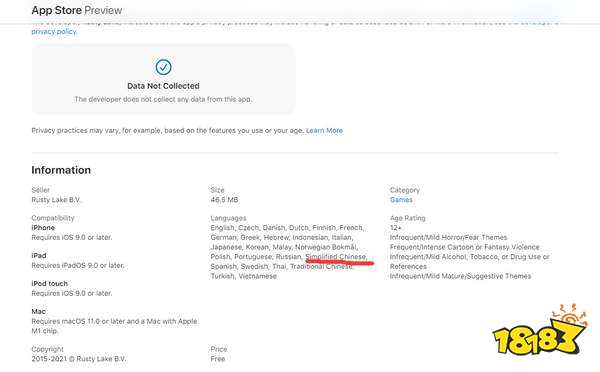
Task: Open the privacy policy link
Action: (x=54, y=32)
